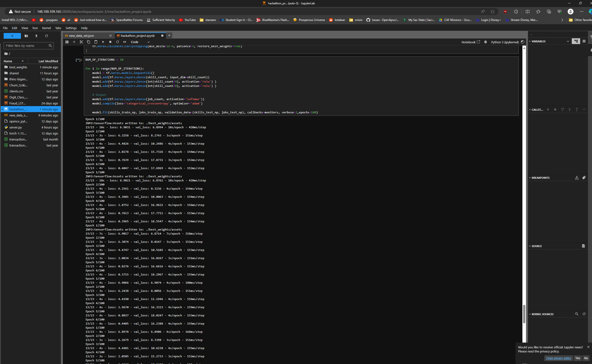The image size is (592, 364).
Task: Click the upload files icon in the file browser
Action: (36, 36)
